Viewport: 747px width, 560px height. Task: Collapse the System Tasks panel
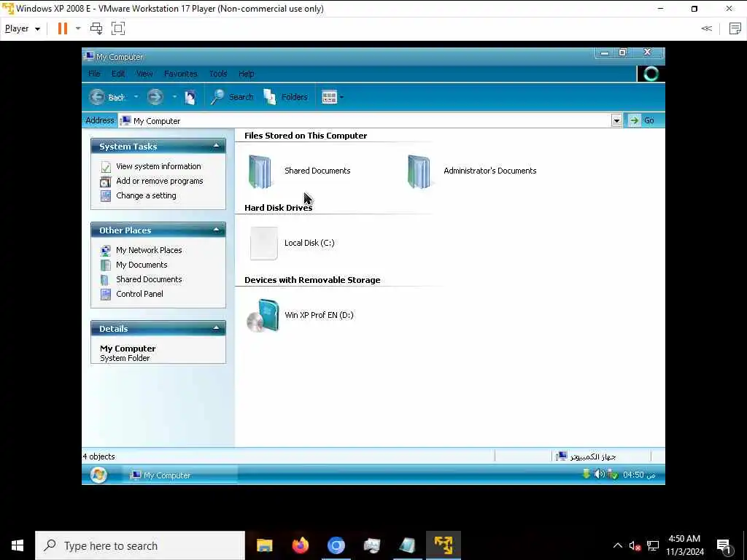tap(216, 146)
